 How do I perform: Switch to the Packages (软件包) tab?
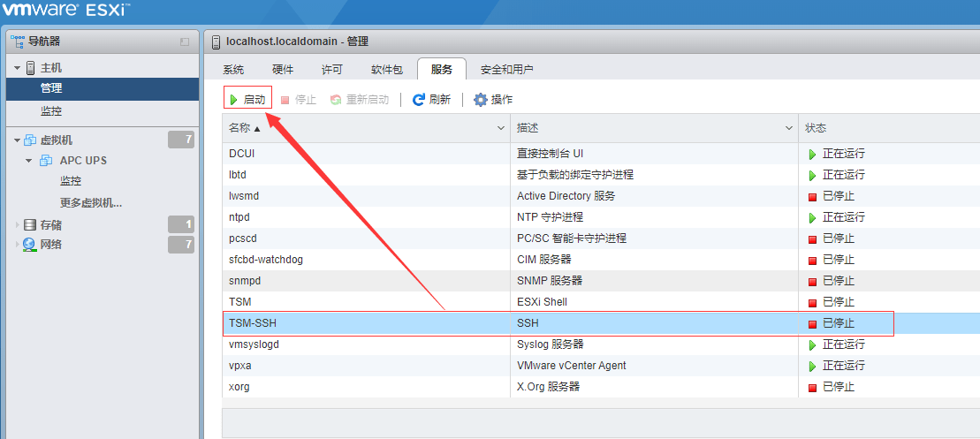tap(386, 69)
